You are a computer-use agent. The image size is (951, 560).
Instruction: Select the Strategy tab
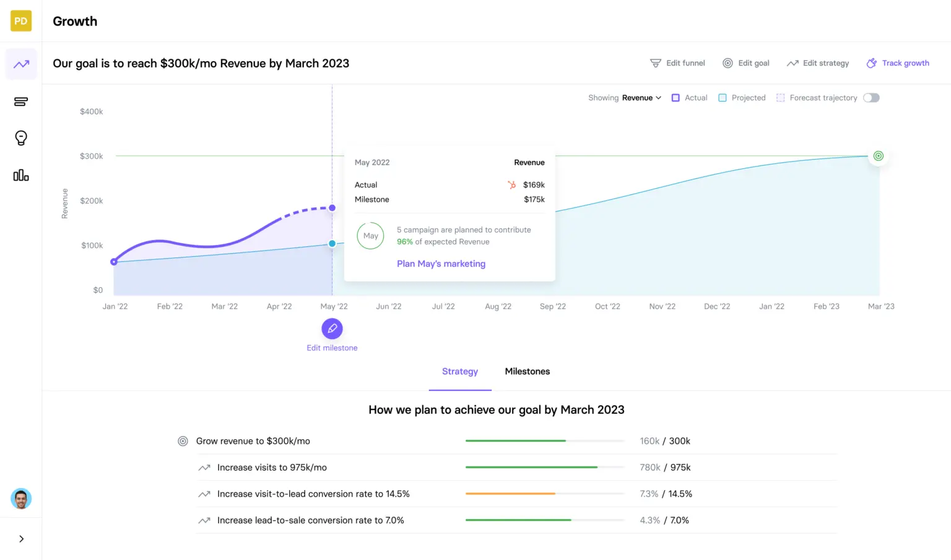[459, 371]
